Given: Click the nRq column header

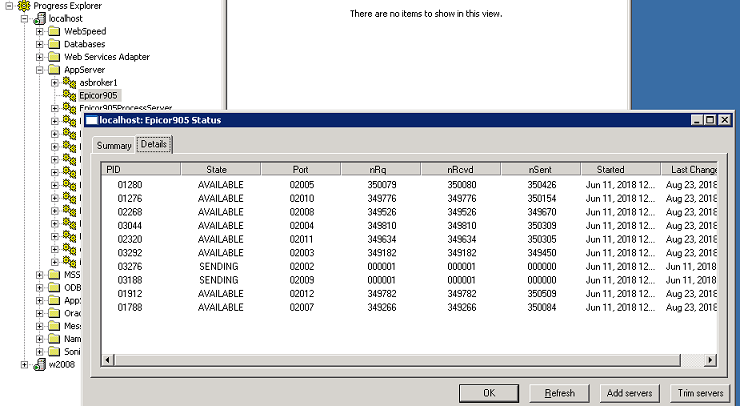Looking at the screenshot, I should point(381,169).
